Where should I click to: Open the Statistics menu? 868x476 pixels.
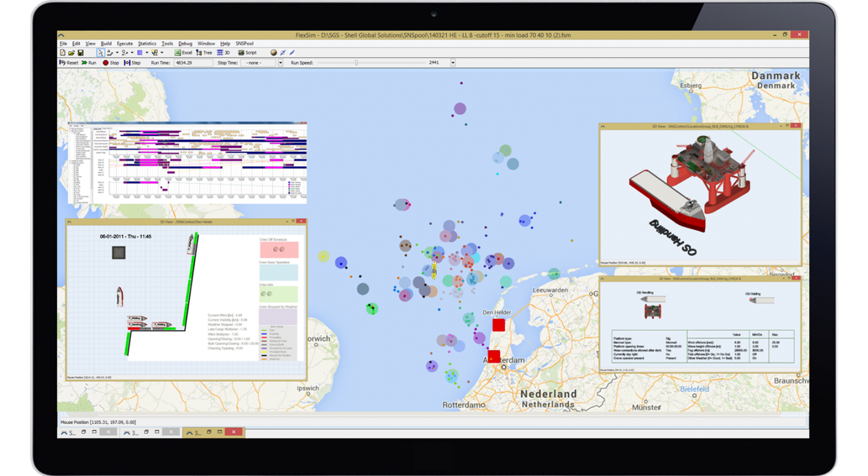146,43
